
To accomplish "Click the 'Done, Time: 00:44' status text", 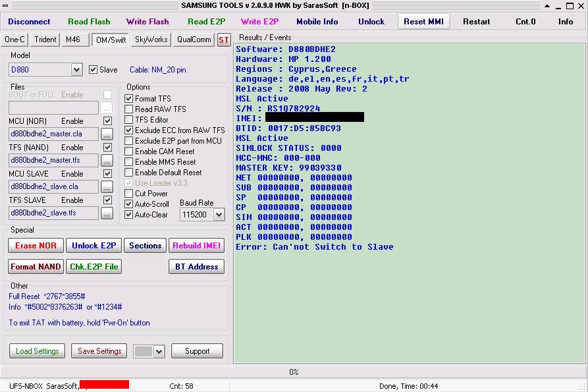I will (x=408, y=386).
